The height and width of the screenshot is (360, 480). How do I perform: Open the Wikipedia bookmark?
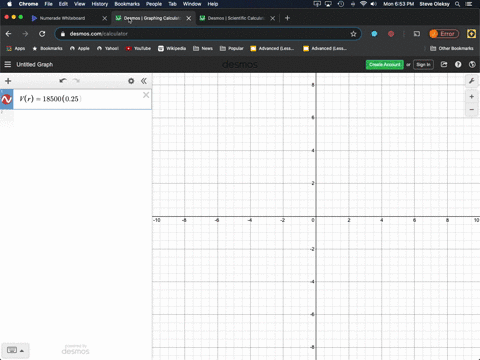tap(172, 48)
